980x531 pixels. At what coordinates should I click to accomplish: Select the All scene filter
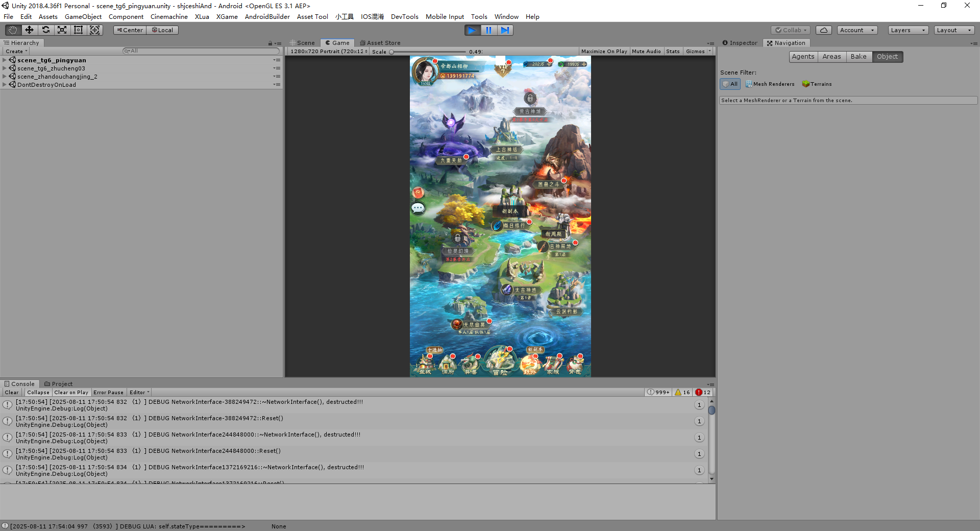pos(730,84)
